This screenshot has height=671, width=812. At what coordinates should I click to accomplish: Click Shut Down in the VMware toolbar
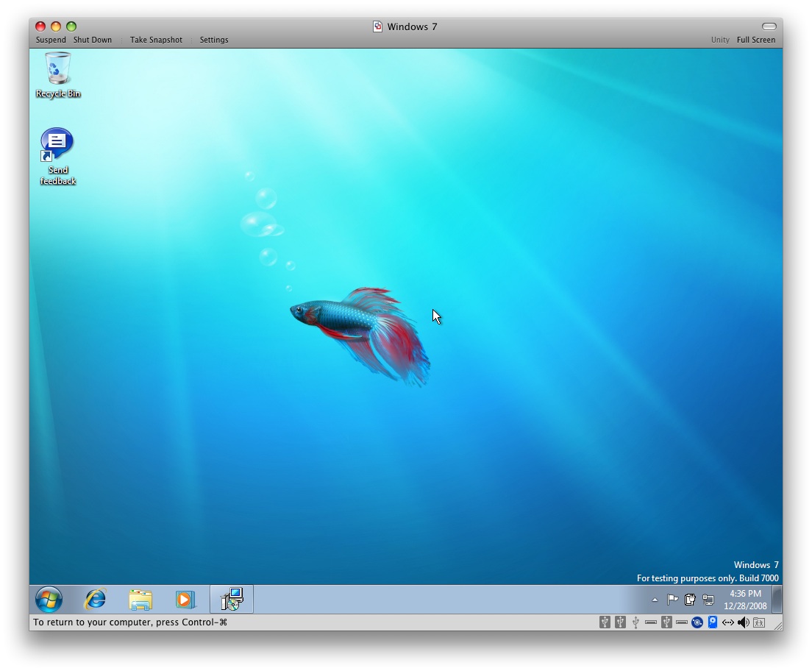(92, 40)
